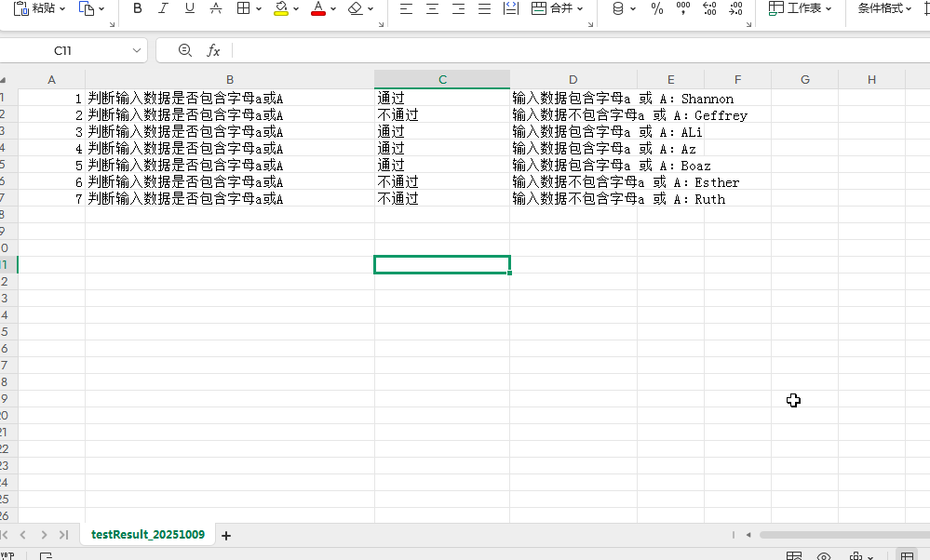Align text left

coord(406,8)
